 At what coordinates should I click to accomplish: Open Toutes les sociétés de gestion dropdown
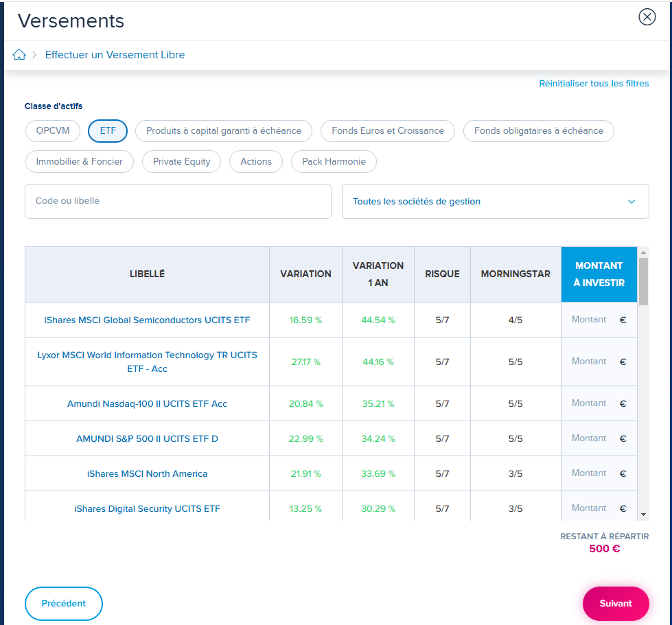(x=496, y=201)
